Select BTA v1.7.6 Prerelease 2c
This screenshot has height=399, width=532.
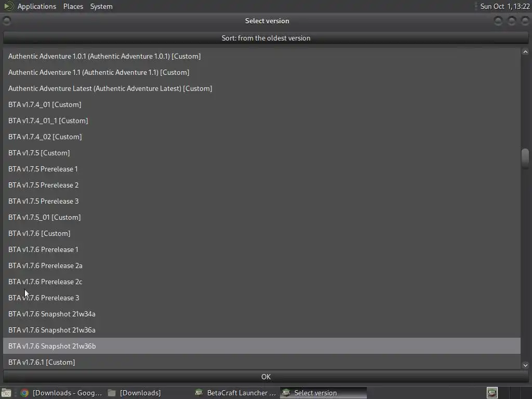[262, 282]
